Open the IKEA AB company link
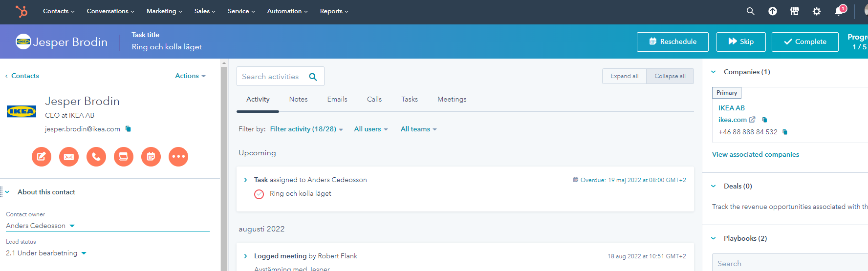The height and width of the screenshot is (271, 868). tap(732, 108)
